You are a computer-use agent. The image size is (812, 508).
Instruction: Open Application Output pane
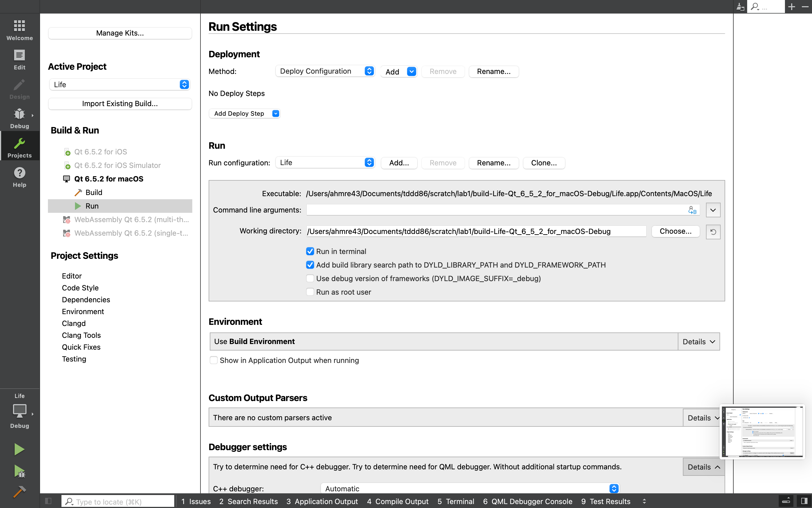pos(322,501)
